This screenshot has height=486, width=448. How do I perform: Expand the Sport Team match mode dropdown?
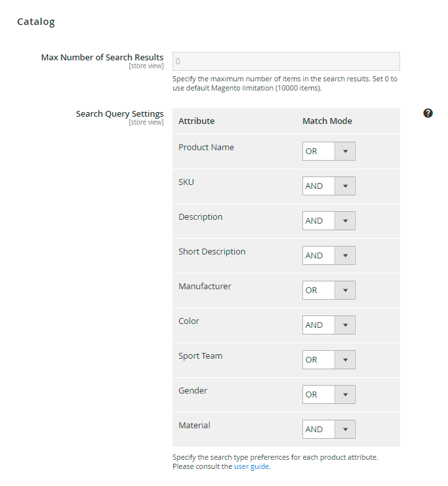[x=329, y=360]
